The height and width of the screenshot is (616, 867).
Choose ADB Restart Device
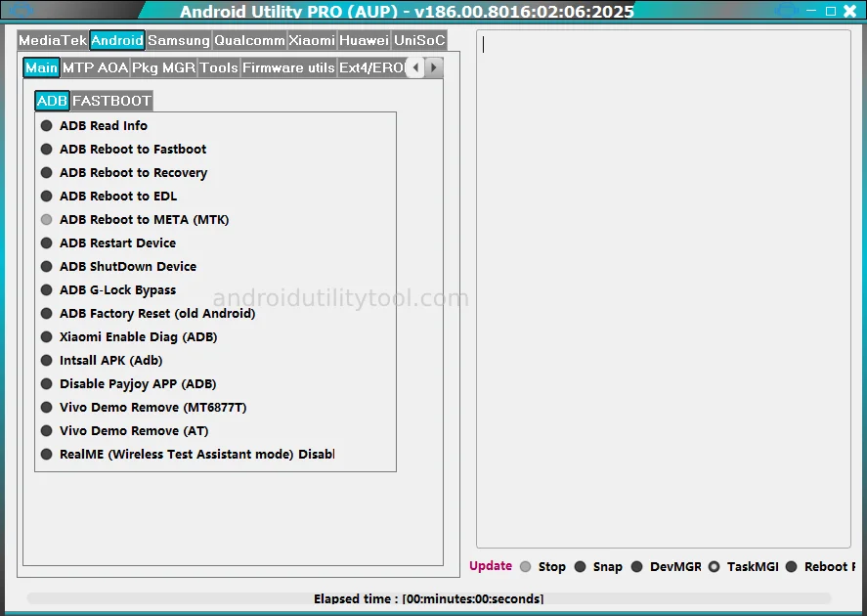(x=108, y=243)
